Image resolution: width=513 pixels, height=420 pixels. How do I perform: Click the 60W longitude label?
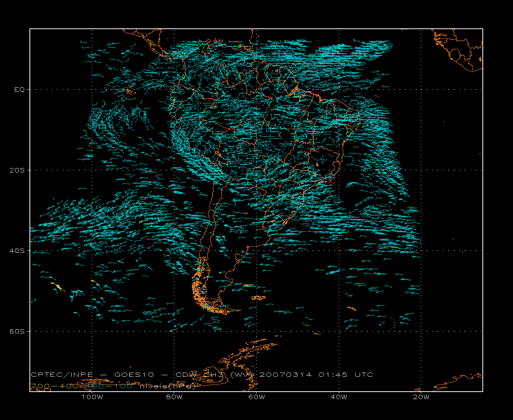(257, 397)
